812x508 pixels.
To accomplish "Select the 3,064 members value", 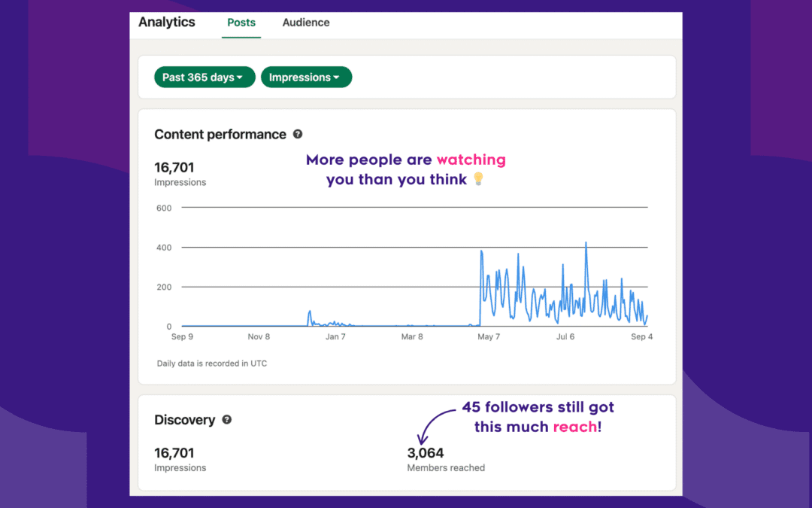I will [x=425, y=453].
